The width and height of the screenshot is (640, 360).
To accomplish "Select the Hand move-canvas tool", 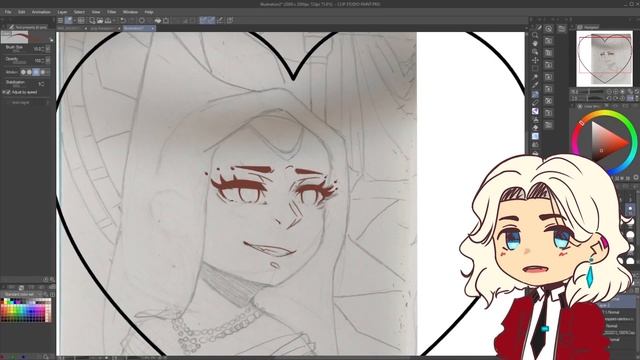I will [x=535, y=43].
